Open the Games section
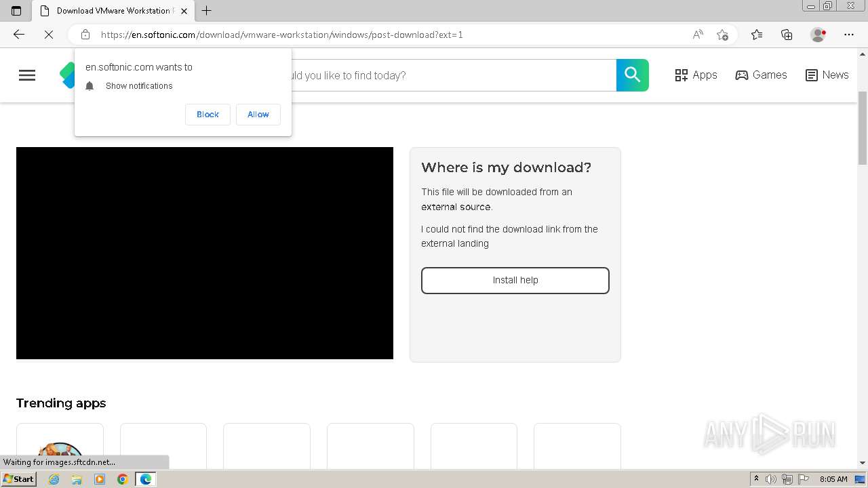This screenshot has width=868, height=488. [x=761, y=75]
